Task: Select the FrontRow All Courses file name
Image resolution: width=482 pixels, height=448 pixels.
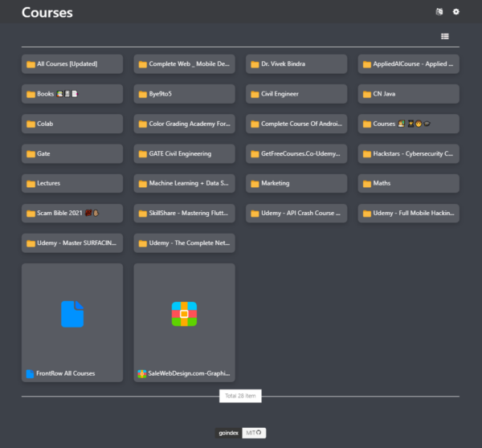Action: [66, 373]
